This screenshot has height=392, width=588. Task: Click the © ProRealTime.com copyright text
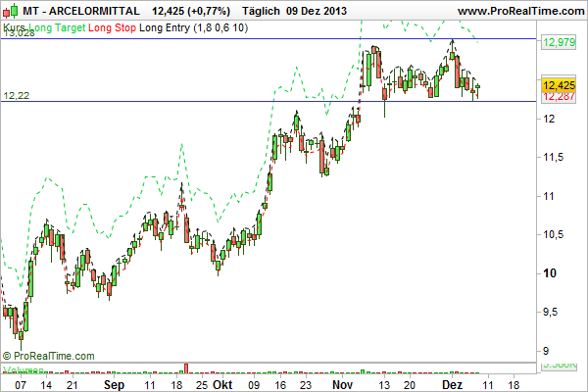49,356
